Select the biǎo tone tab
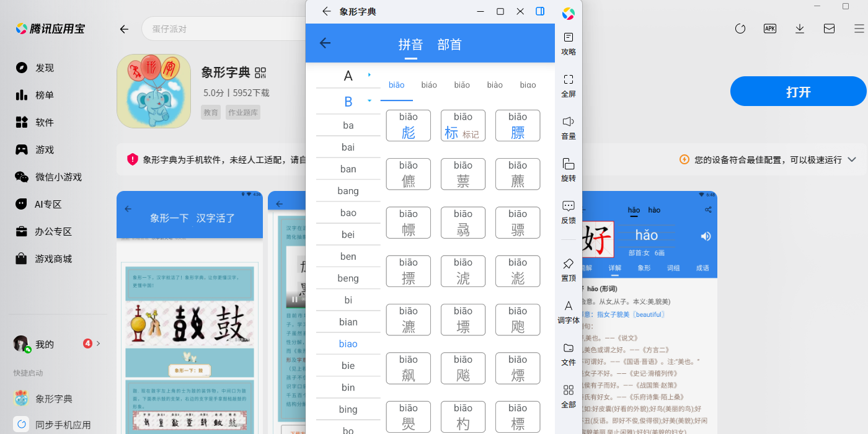Screen dimensions: 868x434 462,85
